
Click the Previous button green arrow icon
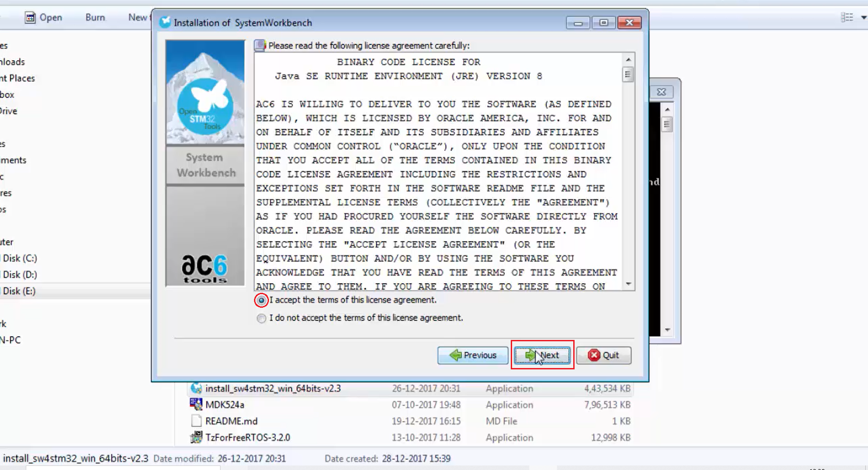pyautogui.click(x=456, y=355)
